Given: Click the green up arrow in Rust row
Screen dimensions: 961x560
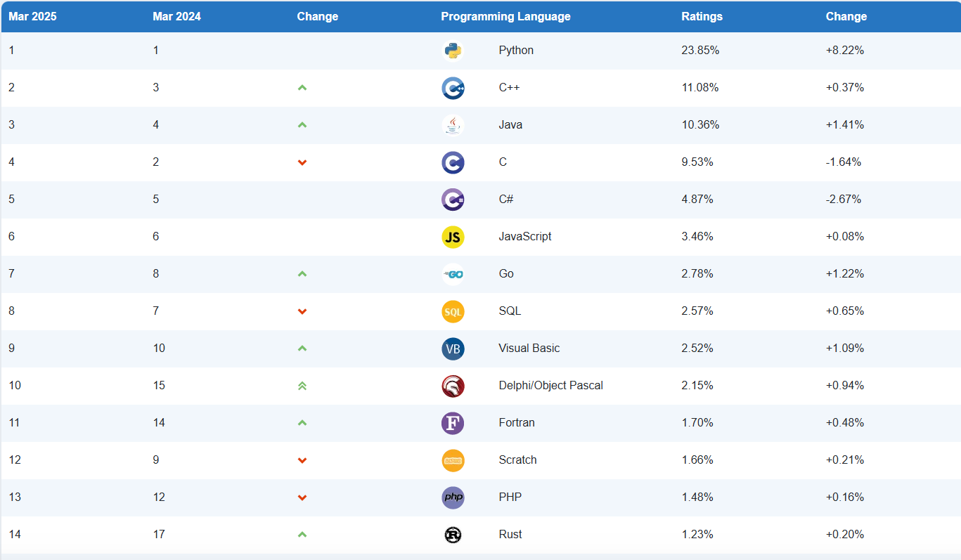Looking at the screenshot, I should click(x=302, y=535).
